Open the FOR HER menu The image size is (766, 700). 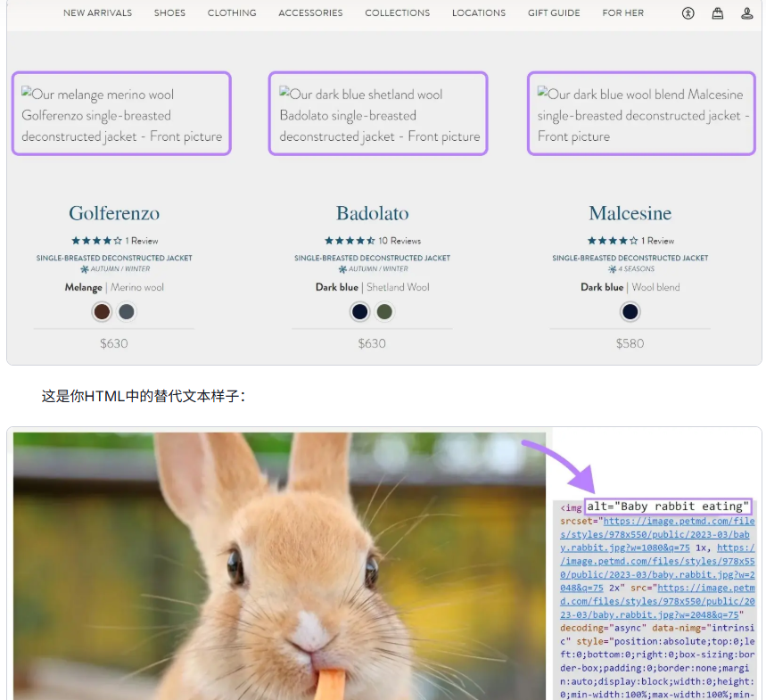click(622, 13)
